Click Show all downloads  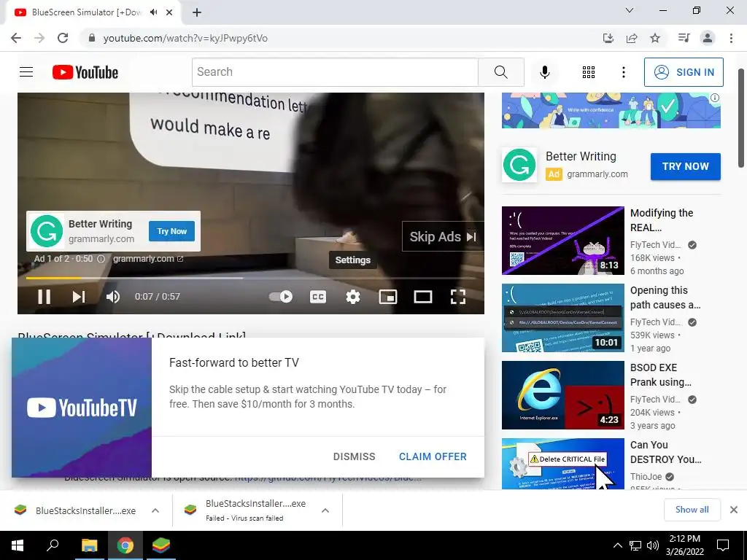coord(692,510)
